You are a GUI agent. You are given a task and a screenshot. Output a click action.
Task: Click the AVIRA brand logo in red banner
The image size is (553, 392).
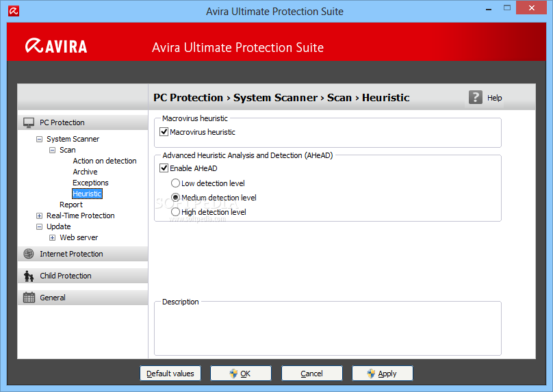point(56,47)
